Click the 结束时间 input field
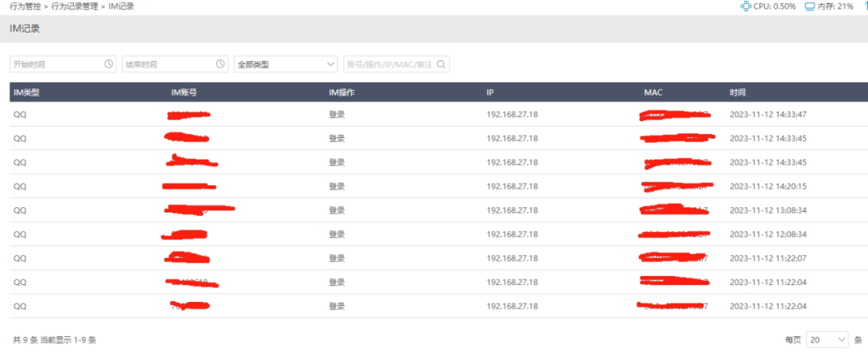The image size is (868, 358). (x=168, y=64)
